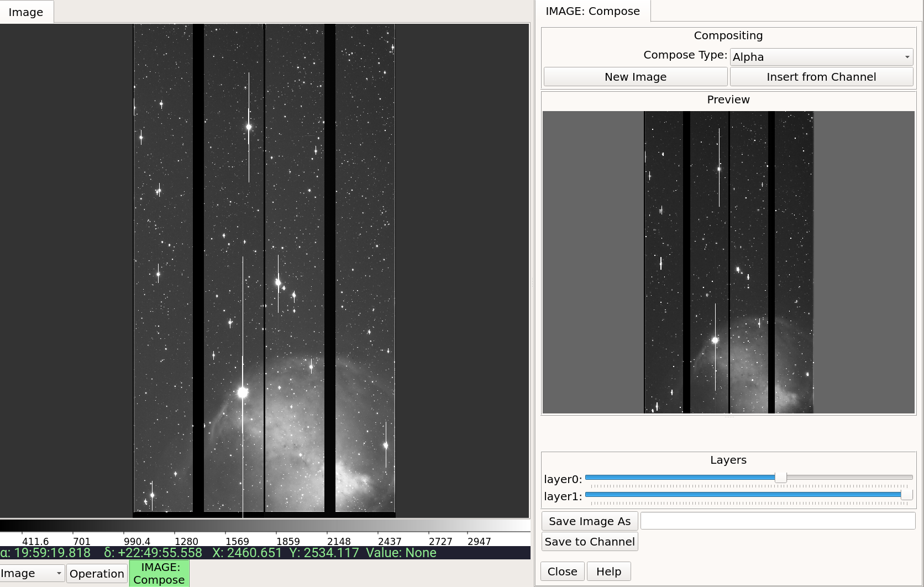Click Insert from Channel button
Image resolution: width=924 pixels, height=587 pixels.
click(821, 77)
